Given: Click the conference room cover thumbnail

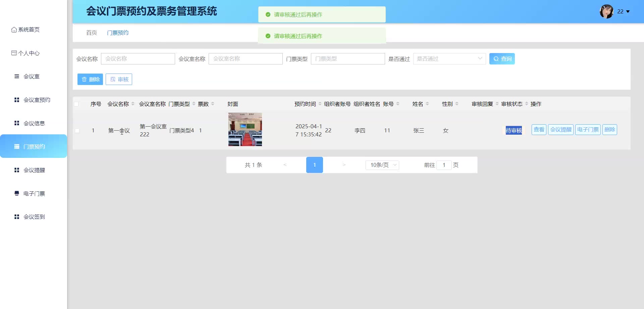Looking at the screenshot, I should [245, 129].
